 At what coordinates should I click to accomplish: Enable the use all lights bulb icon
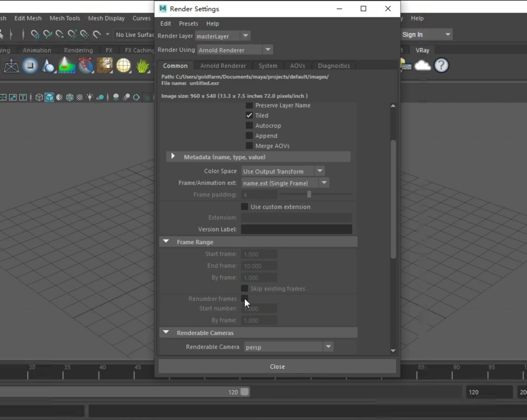point(90,97)
